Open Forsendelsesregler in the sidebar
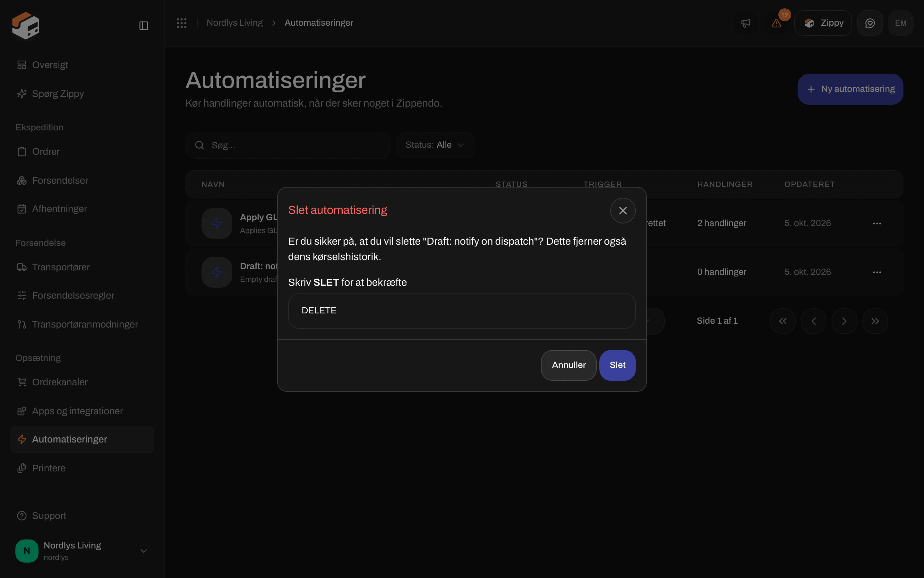Viewport: 924px width, 578px height. pos(82,295)
